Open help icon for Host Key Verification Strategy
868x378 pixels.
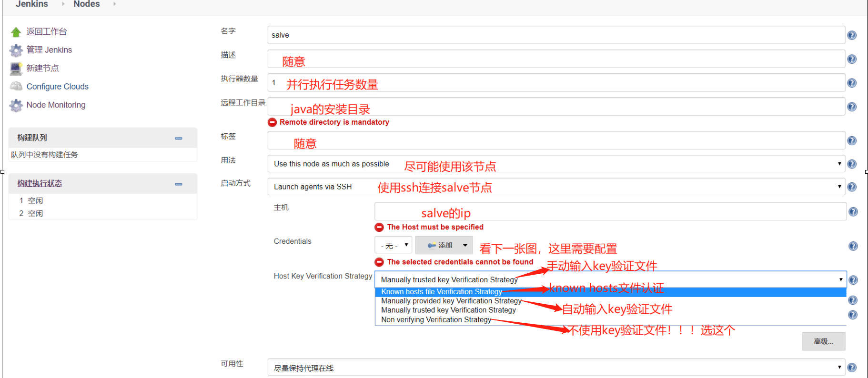click(853, 280)
